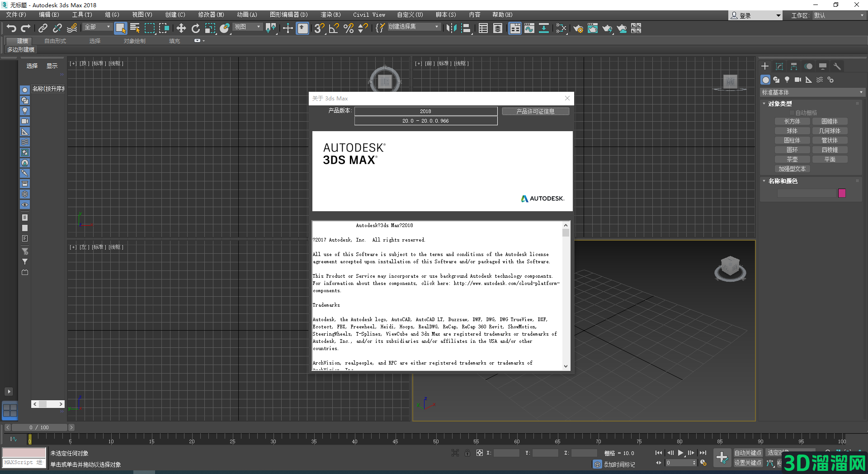This screenshot has width=868, height=474.
Task: Enable the 自动关键点 animation mode
Action: click(748, 452)
